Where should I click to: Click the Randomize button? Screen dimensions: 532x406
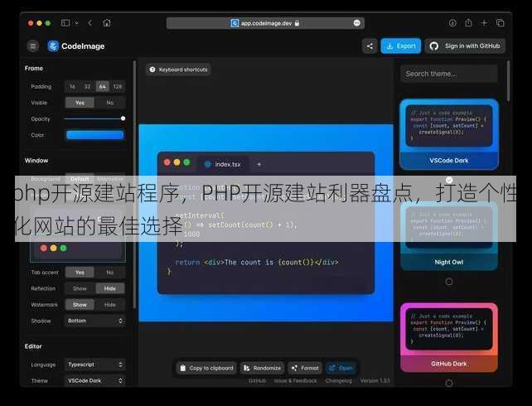pos(262,368)
